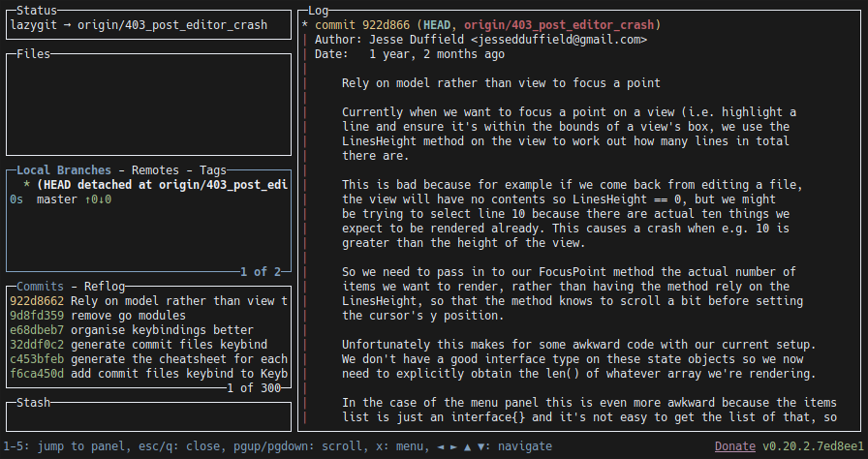This screenshot has width=868, height=459.
Task: Click the version v0.20.2.7ed8ee1 text
Action: coord(813,446)
